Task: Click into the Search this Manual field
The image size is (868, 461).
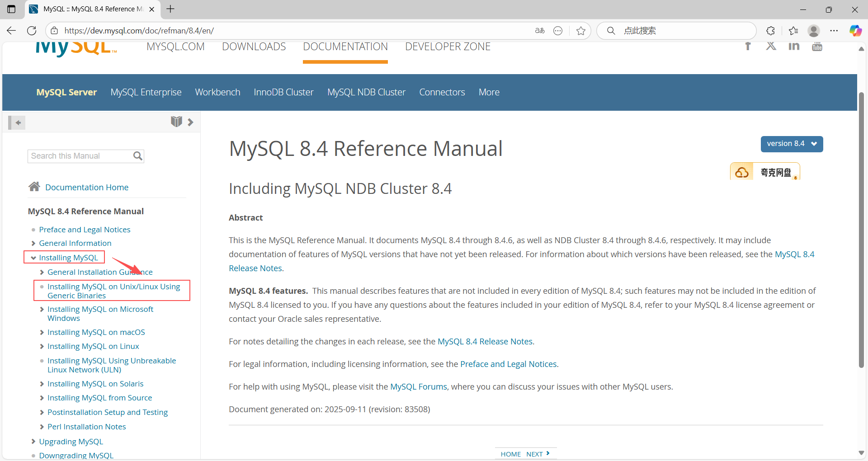Action: 80,156
